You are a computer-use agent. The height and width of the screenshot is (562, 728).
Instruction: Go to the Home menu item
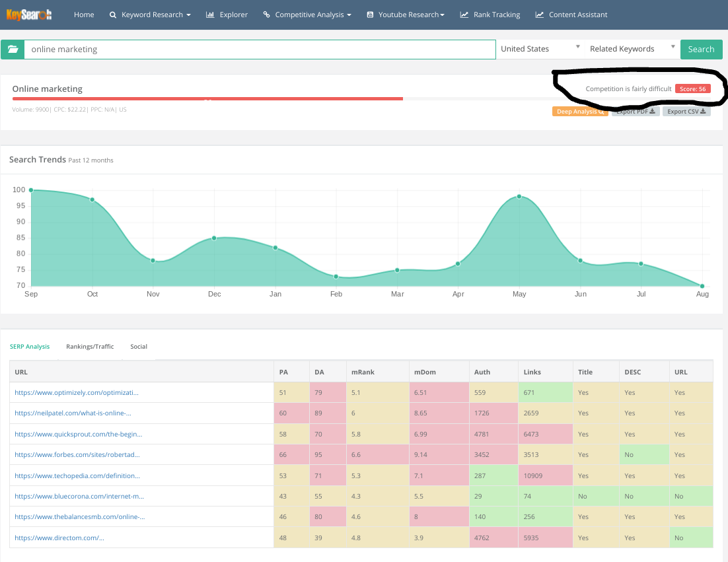84,15
